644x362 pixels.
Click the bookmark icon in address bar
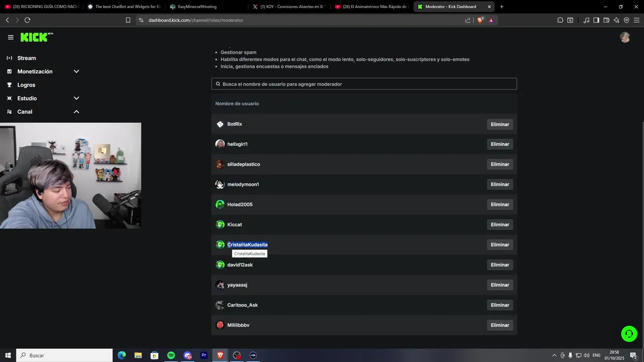pyautogui.click(x=128, y=20)
